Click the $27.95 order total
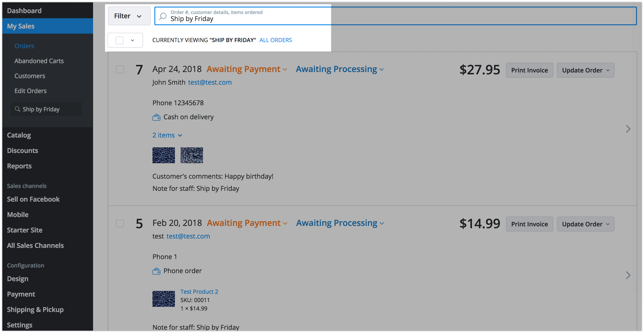 point(480,70)
